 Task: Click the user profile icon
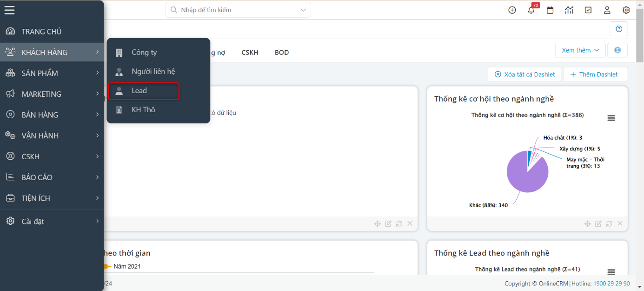[607, 10]
